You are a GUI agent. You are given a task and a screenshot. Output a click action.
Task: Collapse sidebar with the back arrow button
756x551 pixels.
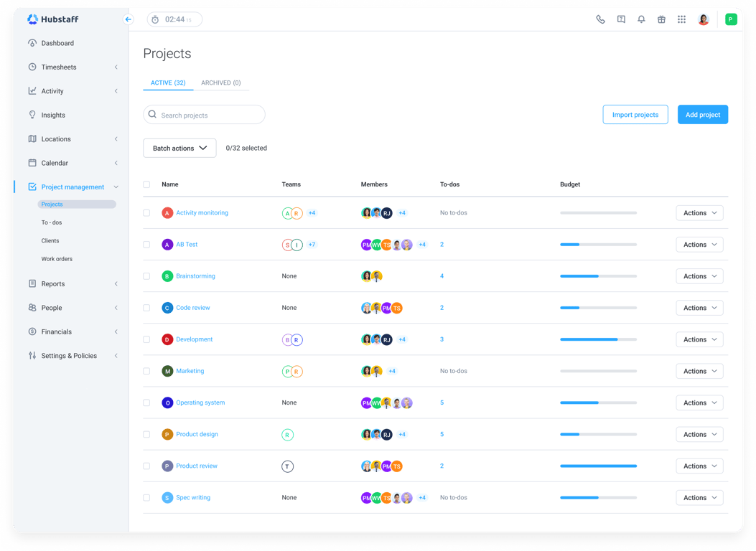click(128, 19)
